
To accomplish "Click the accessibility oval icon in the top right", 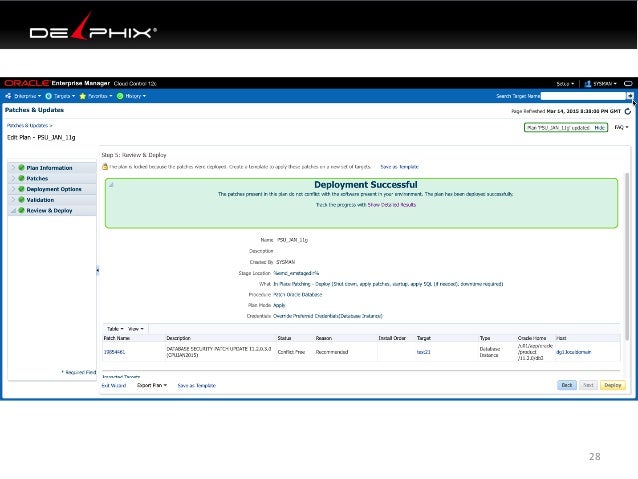I will tap(628, 84).
